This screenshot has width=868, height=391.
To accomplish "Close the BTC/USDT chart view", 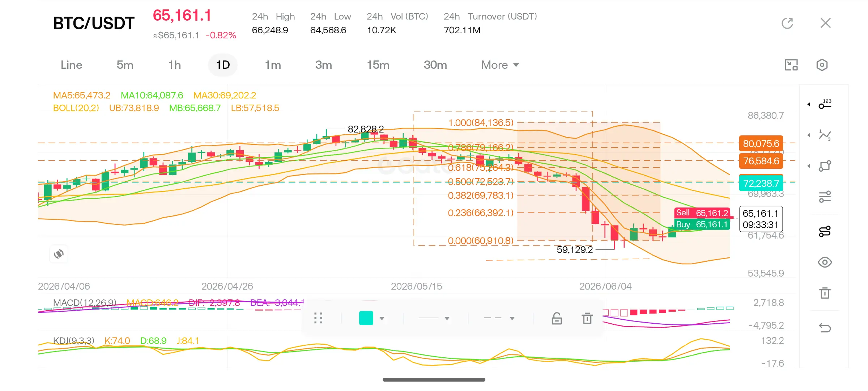I will pos(825,23).
